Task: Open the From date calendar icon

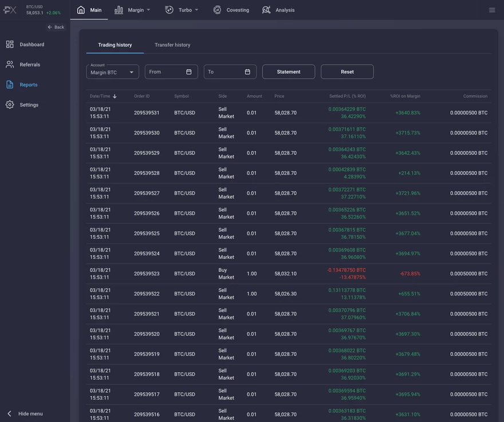Action: 188,72
